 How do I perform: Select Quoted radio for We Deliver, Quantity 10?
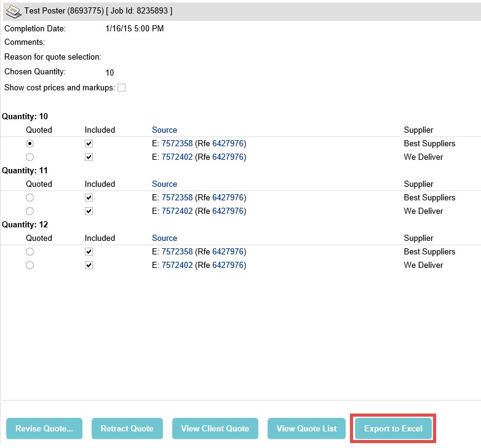(x=30, y=157)
